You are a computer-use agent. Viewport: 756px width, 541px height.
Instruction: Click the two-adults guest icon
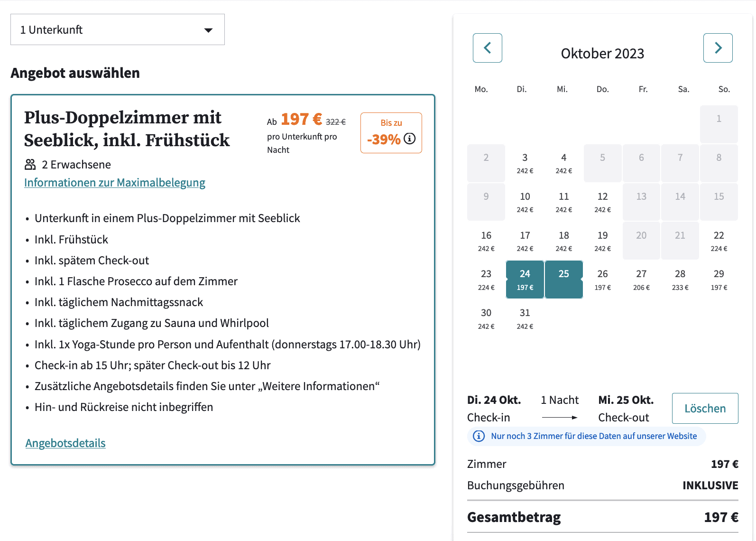point(30,165)
